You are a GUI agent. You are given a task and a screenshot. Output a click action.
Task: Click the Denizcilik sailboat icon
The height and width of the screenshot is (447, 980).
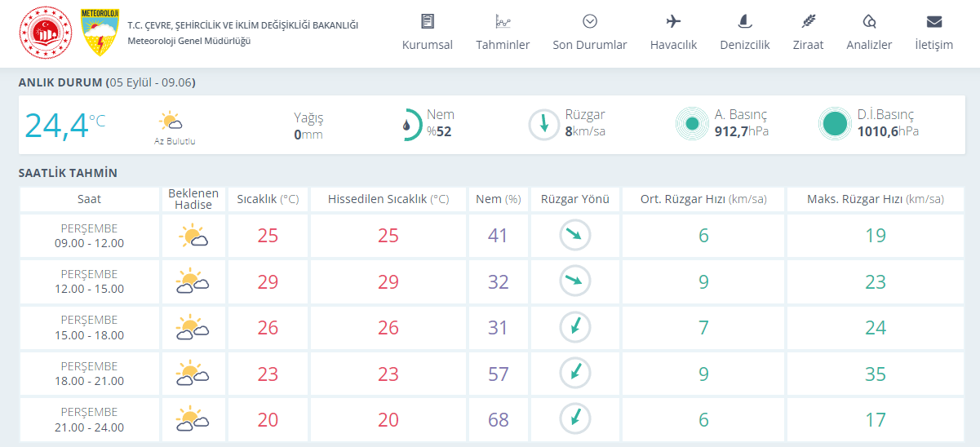744,21
